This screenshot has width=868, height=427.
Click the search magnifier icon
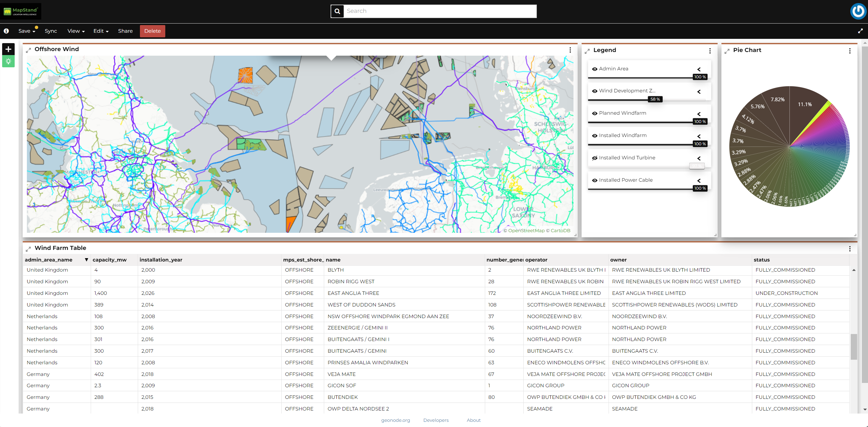point(337,11)
